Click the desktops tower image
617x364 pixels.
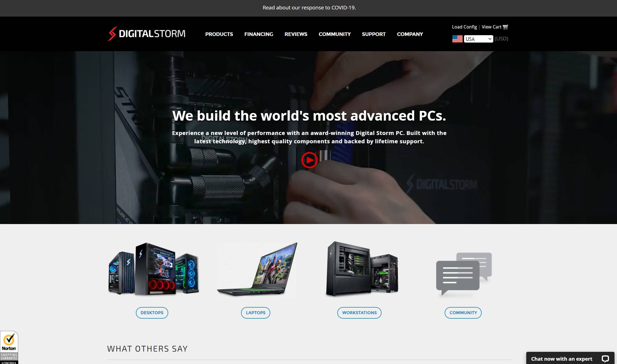153,269
